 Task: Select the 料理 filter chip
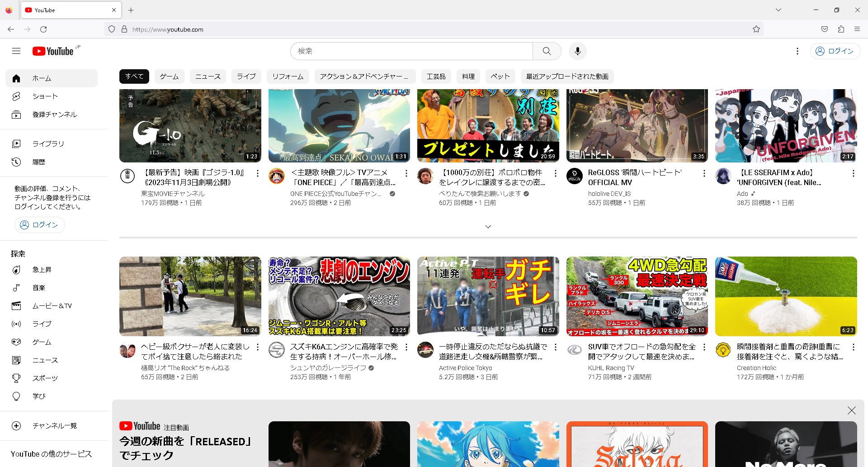(468, 76)
